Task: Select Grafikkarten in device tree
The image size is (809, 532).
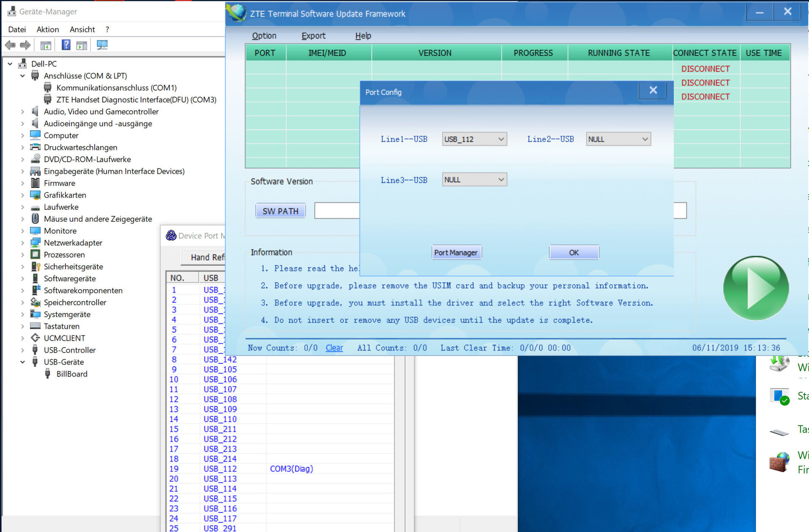Action: 65,195
